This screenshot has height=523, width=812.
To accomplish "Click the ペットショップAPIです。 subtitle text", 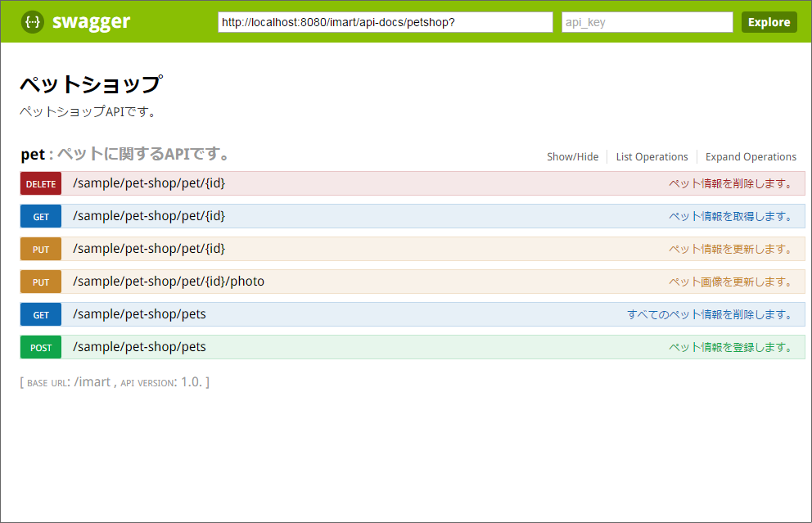I will tap(88, 111).
